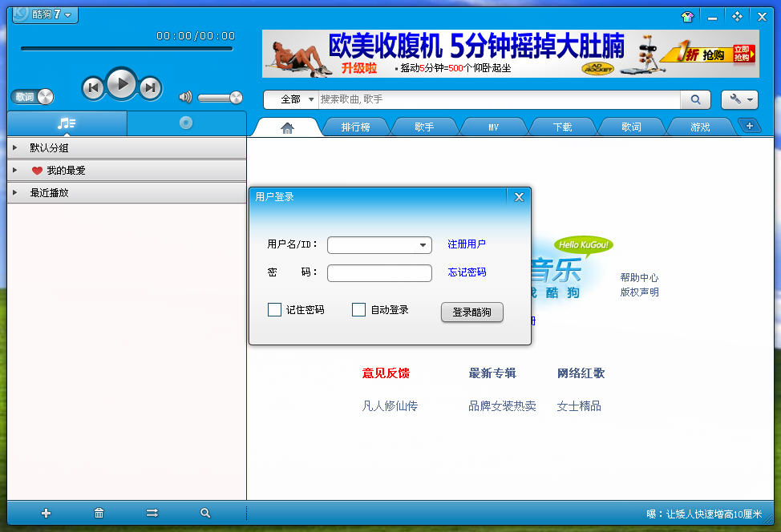Expand the 我的最爱 group
Image resolution: width=781 pixels, height=532 pixels.
(127, 170)
